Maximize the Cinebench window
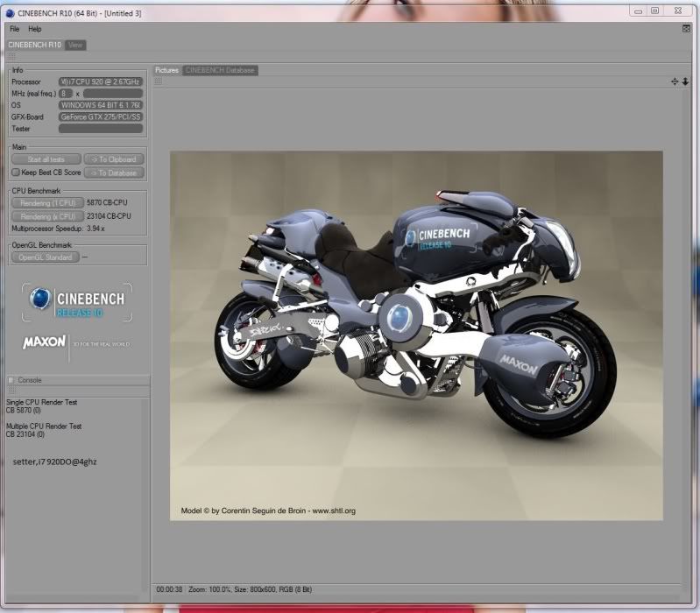The height and width of the screenshot is (613, 700). pos(655,11)
